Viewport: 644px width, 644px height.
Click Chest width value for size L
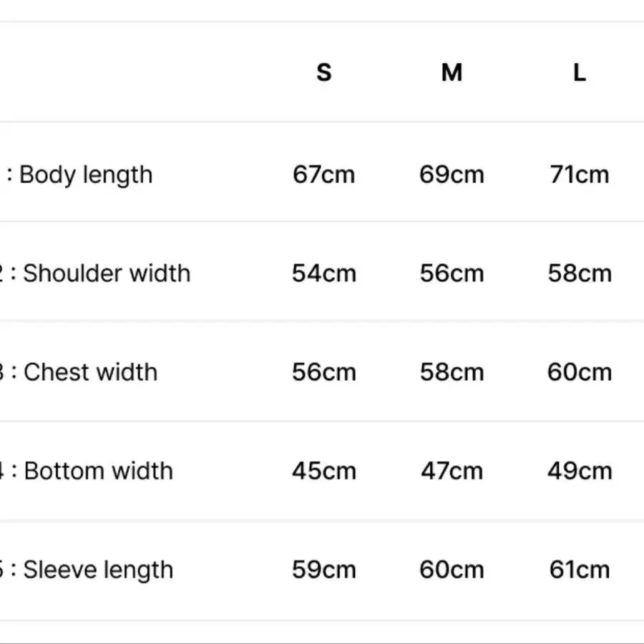point(580,372)
